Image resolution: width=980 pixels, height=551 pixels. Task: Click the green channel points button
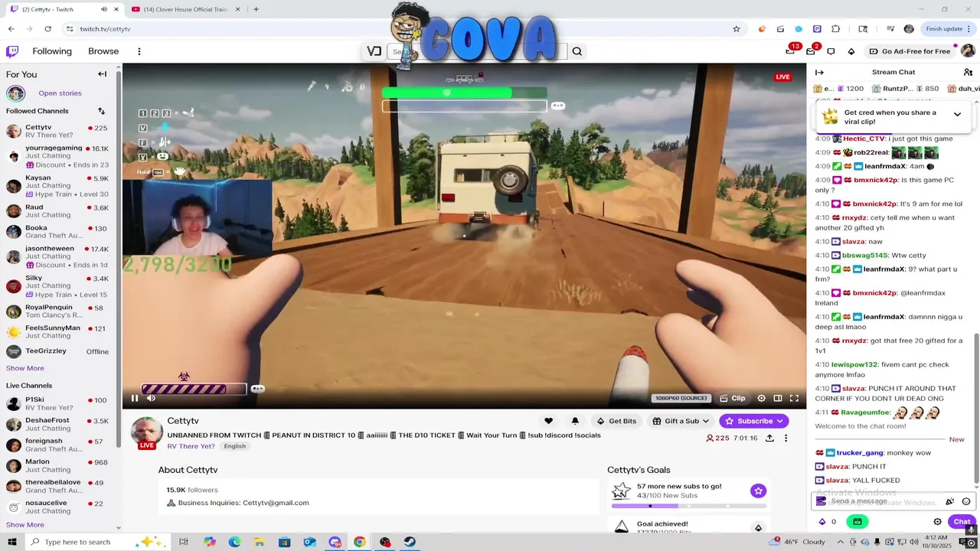[x=857, y=522]
